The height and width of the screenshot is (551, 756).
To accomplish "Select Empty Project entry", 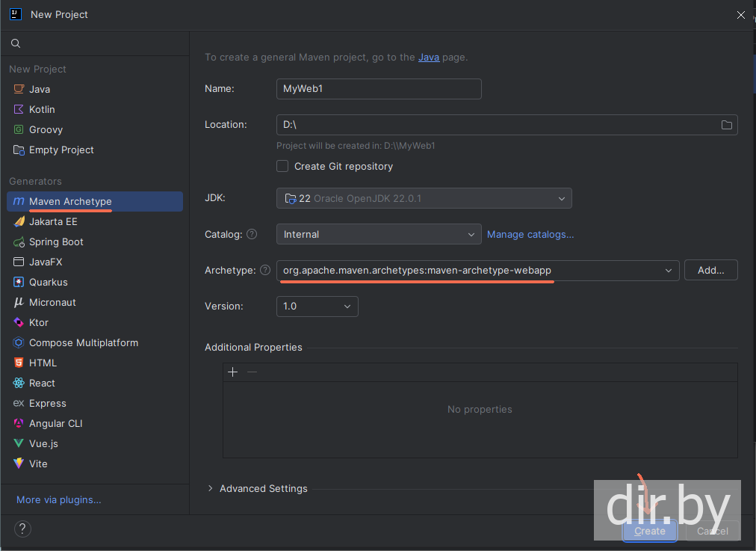I will point(95,150).
